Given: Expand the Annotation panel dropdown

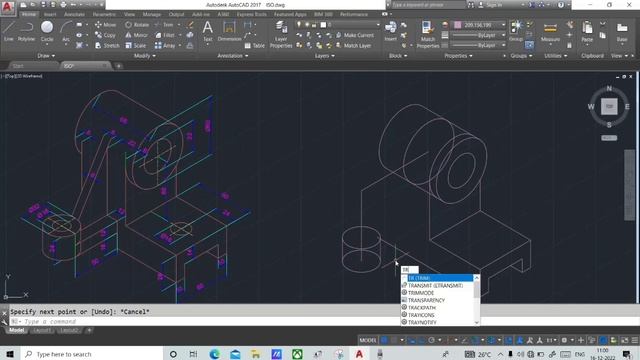Looking at the screenshot, I should [233, 56].
